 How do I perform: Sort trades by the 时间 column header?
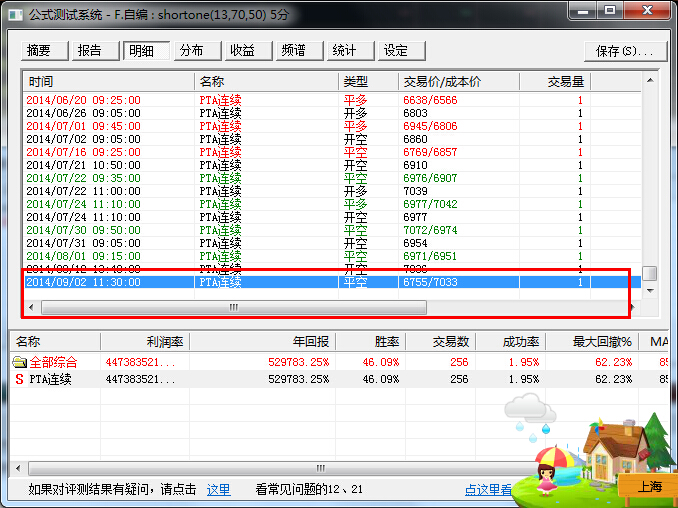(x=108, y=81)
